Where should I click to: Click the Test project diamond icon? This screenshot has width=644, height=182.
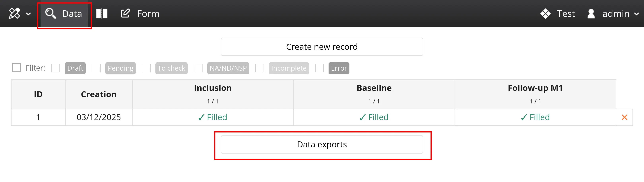click(545, 14)
